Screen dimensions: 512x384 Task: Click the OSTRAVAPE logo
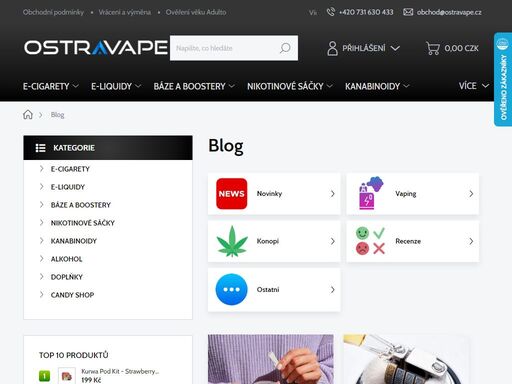(x=96, y=48)
